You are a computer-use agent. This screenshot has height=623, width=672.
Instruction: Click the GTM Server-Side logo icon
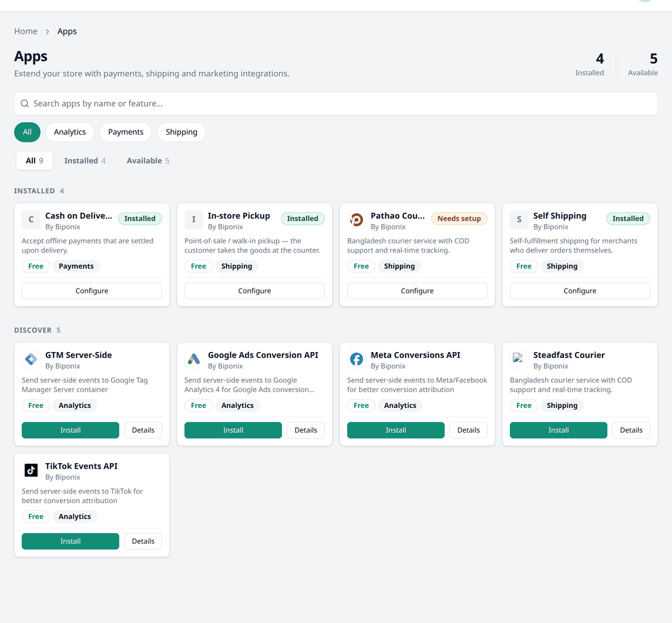click(x=31, y=359)
